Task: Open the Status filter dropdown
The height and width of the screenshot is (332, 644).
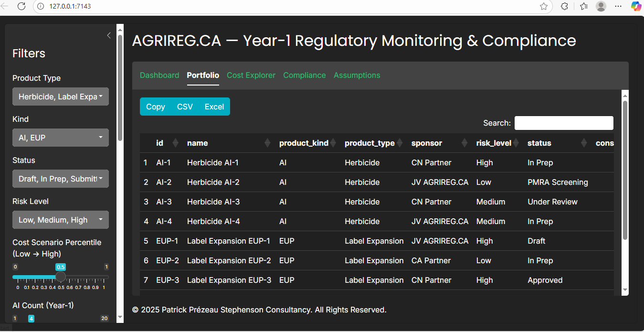Action: tap(60, 179)
